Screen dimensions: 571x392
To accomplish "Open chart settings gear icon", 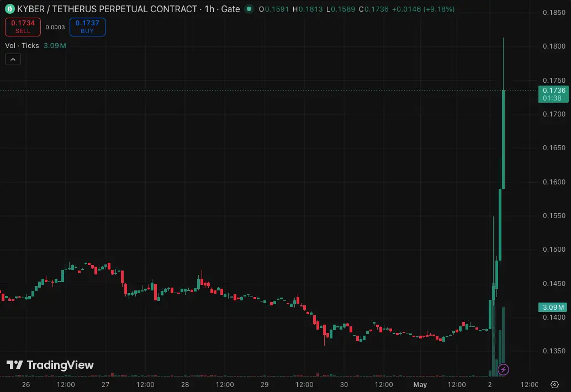I will tap(554, 384).
